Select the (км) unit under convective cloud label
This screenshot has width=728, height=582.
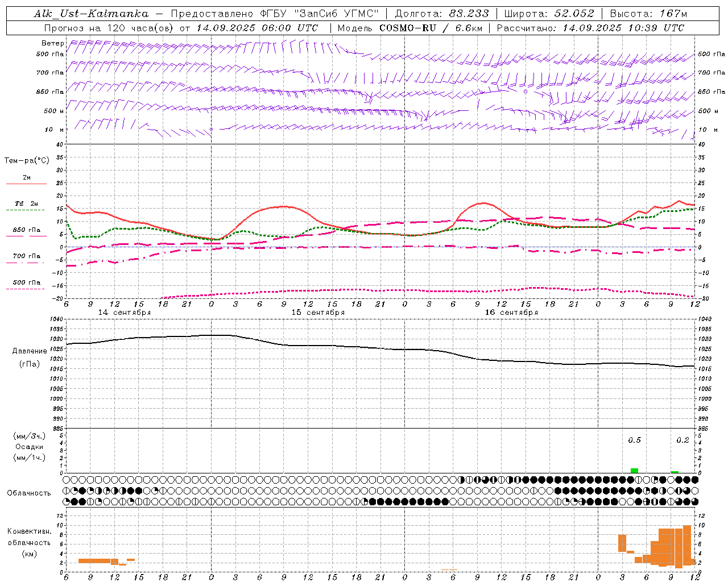(x=29, y=554)
